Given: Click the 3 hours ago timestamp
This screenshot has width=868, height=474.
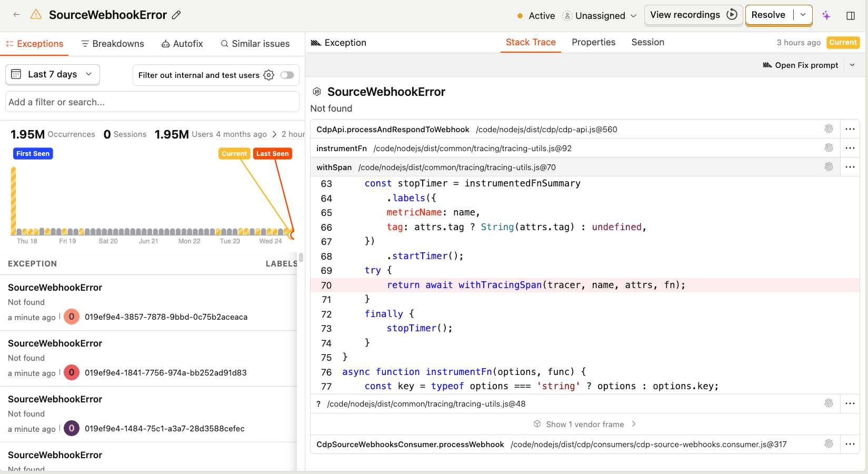Looking at the screenshot, I should pyautogui.click(x=799, y=43).
